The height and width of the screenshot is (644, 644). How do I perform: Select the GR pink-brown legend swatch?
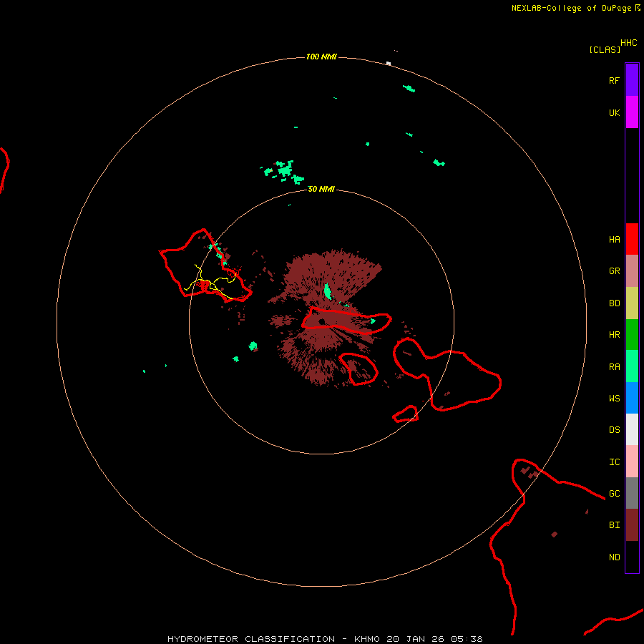click(x=632, y=271)
